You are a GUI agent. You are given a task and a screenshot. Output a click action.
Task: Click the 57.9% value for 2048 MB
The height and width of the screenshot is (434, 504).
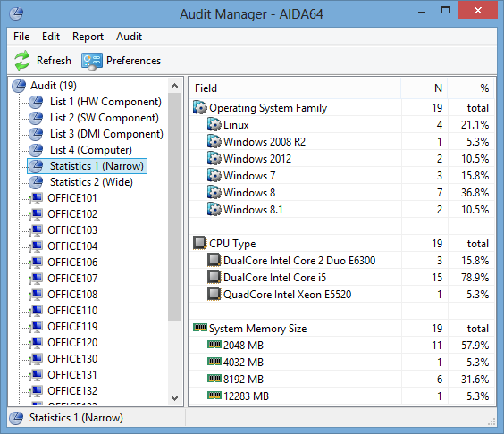pyautogui.click(x=475, y=346)
